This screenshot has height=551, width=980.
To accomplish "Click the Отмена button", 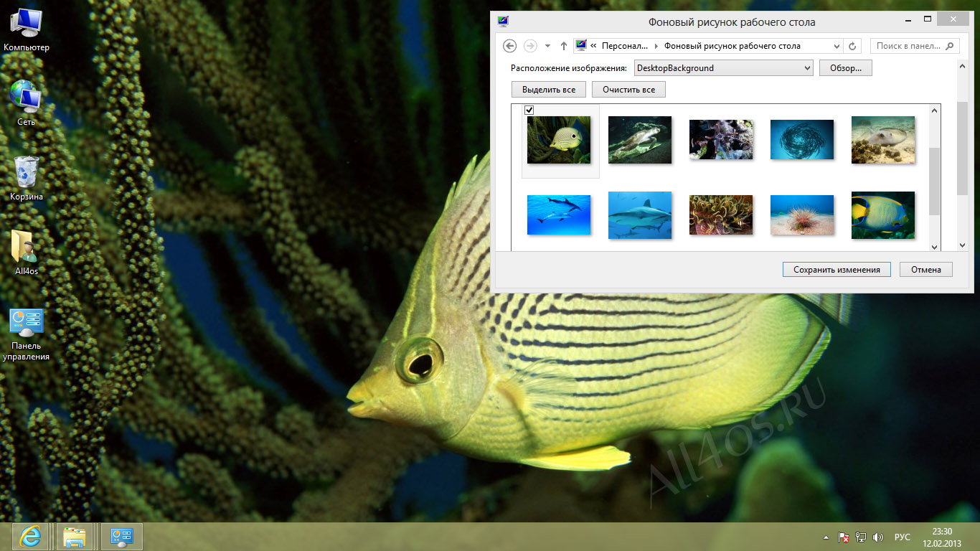I will (x=926, y=270).
